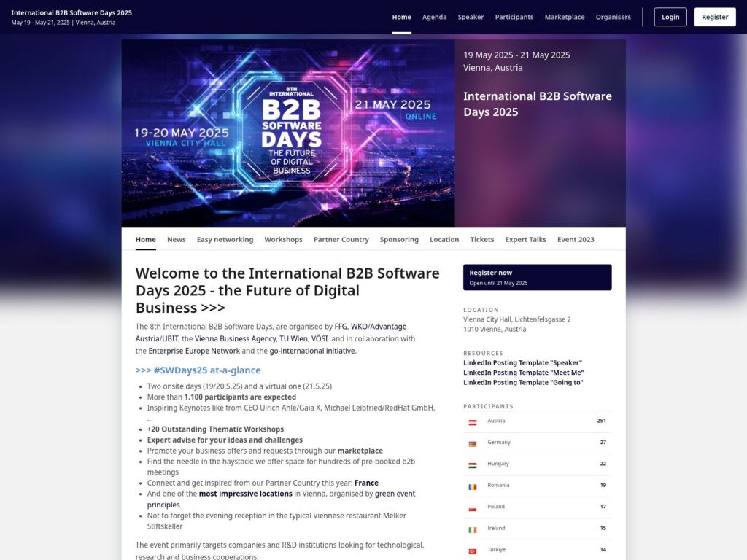Select the Partner Country tab
Image resolution: width=747 pixels, height=560 pixels.
(x=341, y=239)
